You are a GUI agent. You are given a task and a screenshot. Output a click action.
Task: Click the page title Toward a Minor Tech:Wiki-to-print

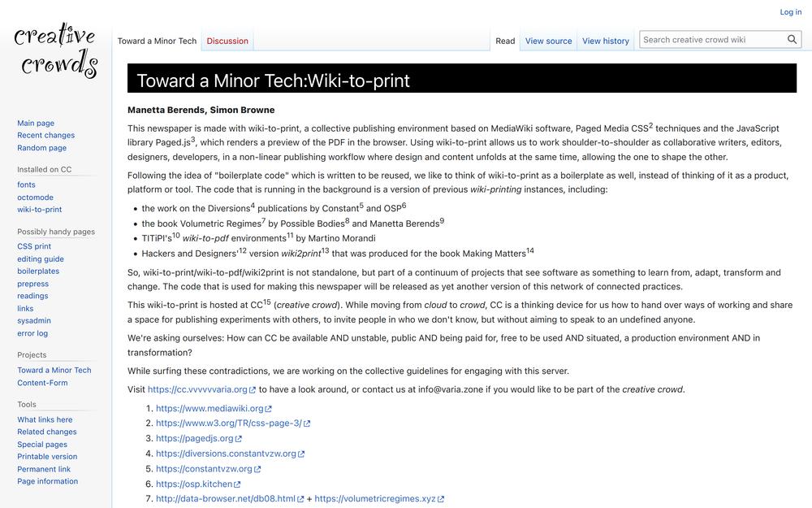(x=273, y=80)
